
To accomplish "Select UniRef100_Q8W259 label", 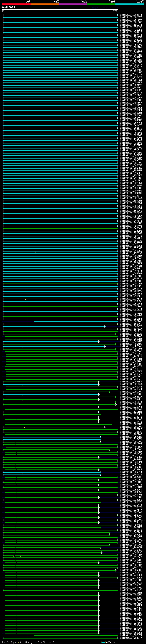I will tap(131, 37).
